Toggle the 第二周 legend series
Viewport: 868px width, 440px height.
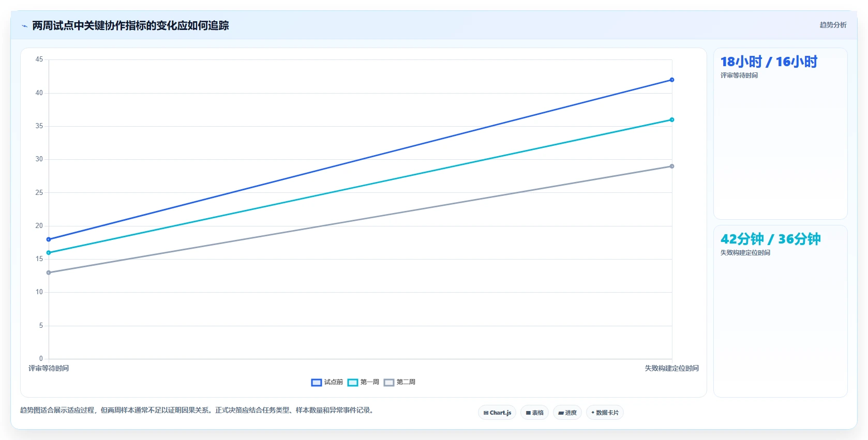pyautogui.click(x=399, y=382)
